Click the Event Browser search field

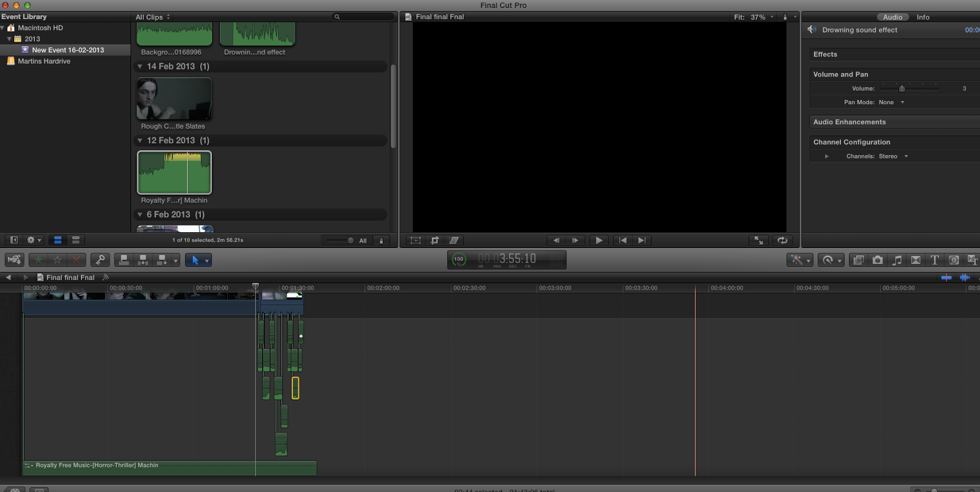click(363, 17)
